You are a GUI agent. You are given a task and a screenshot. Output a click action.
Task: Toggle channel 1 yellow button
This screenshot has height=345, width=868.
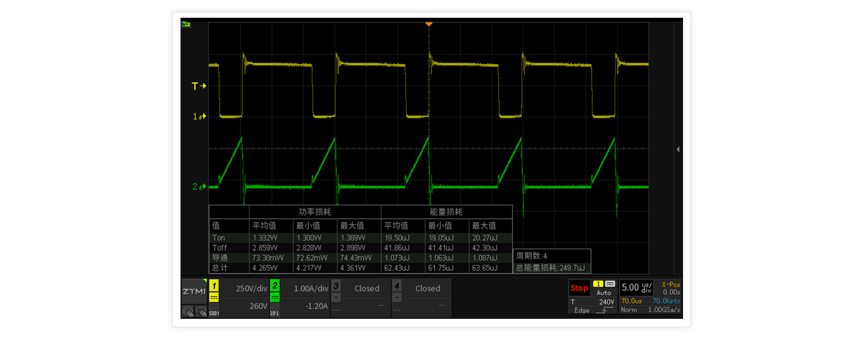[x=214, y=286]
